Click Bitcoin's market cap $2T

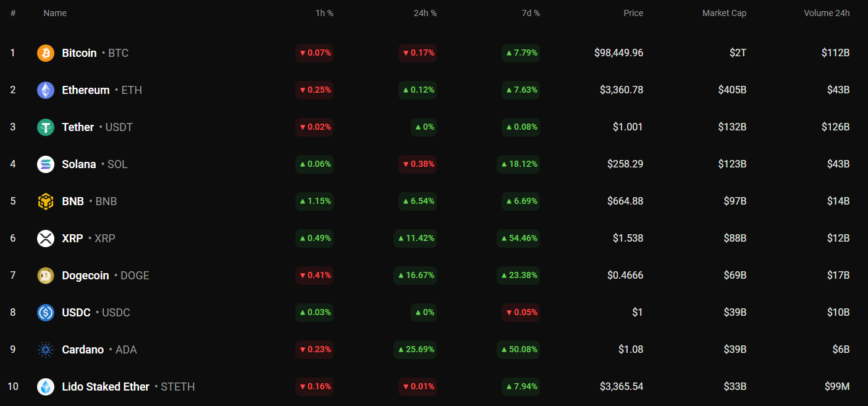tap(738, 53)
